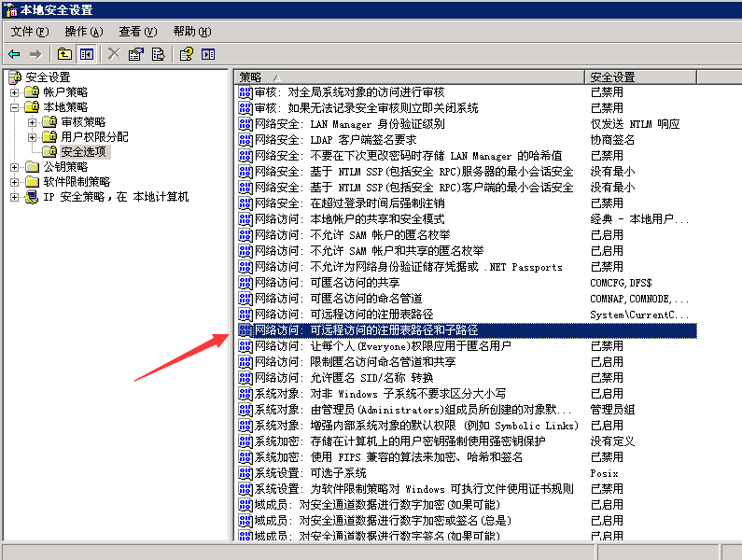Click the title bar application icon

click(x=11, y=9)
